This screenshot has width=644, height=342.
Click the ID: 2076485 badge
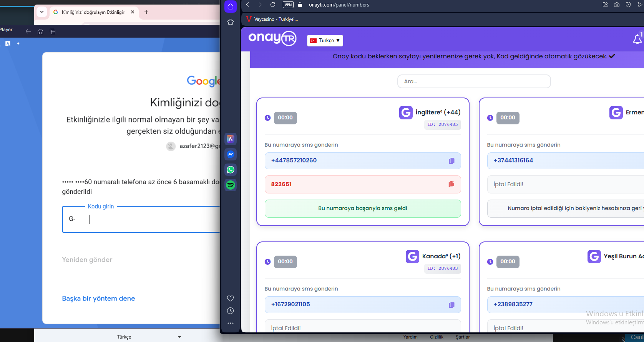(443, 124)
